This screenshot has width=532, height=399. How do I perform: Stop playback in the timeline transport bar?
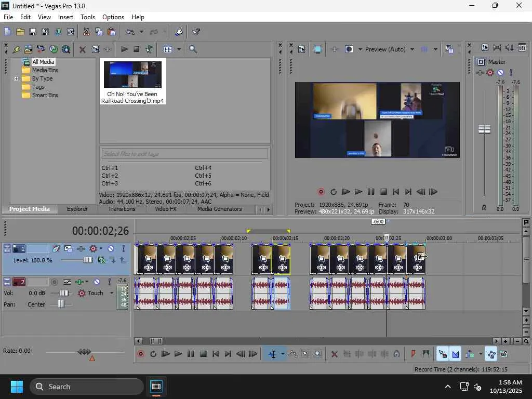(x=203, y=354)
